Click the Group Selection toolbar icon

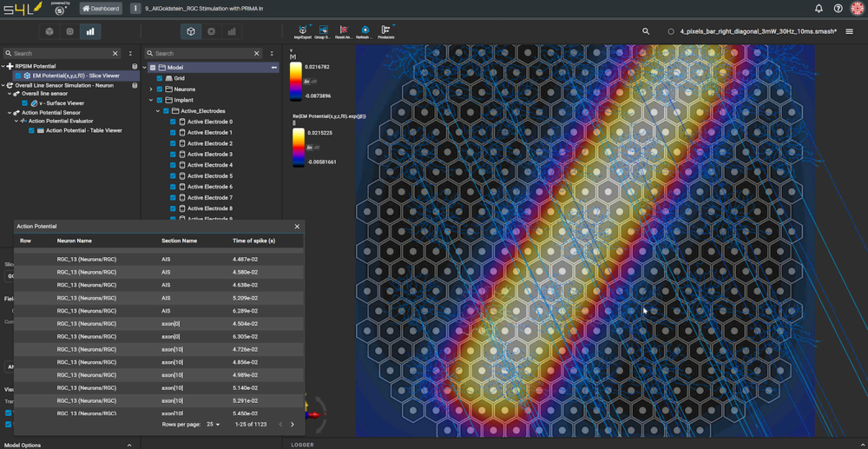pos(323,32)
